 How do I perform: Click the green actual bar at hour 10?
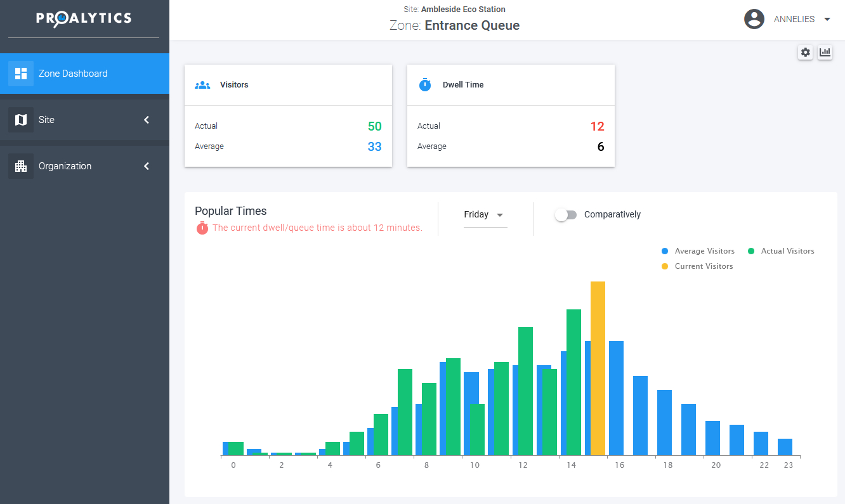[477, 429]
